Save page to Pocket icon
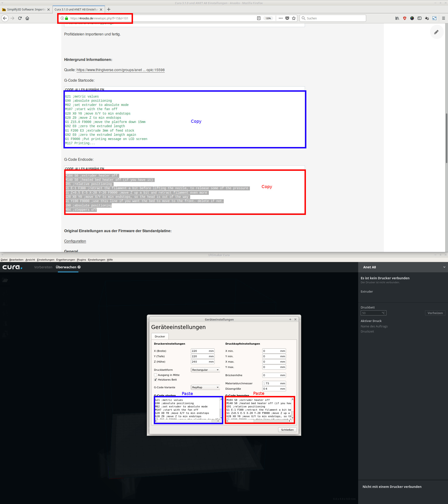Screen dimensions: 448x504 tap(287, 18)
